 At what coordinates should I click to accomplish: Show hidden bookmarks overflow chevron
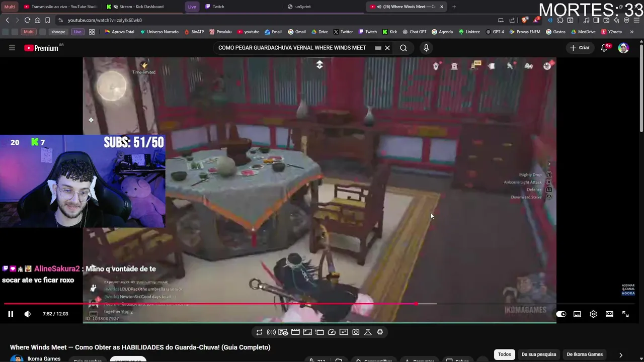[x=631, y=32]
